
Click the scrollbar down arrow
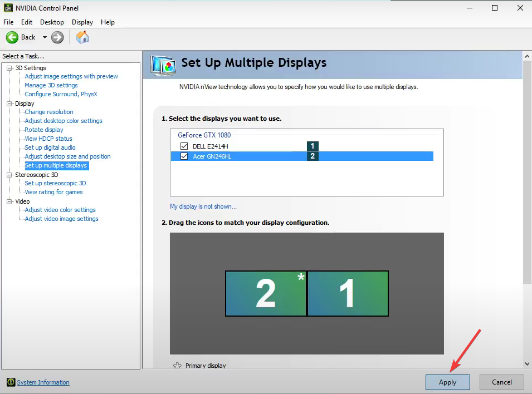527,364
